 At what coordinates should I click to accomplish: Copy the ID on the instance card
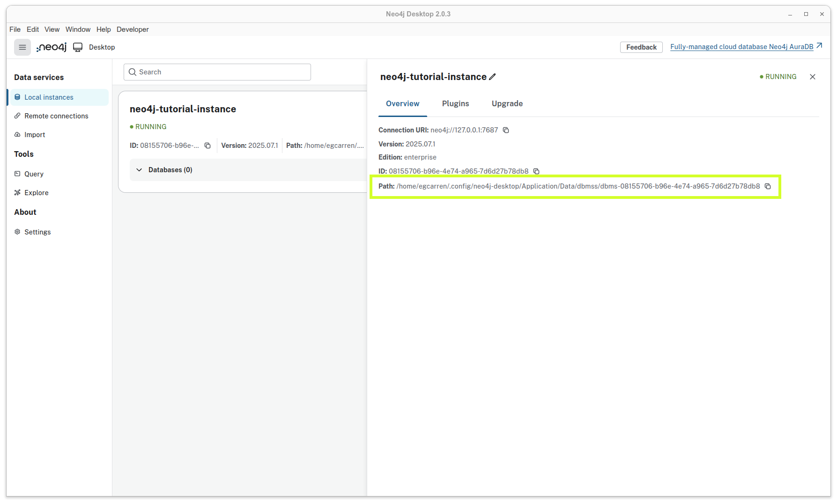(x=207, y=146)
